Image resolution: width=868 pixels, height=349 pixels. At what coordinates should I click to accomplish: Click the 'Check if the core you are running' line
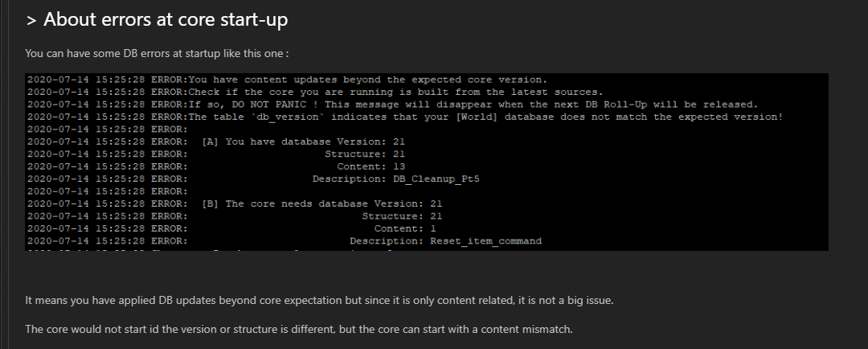(x=315, y=92)
